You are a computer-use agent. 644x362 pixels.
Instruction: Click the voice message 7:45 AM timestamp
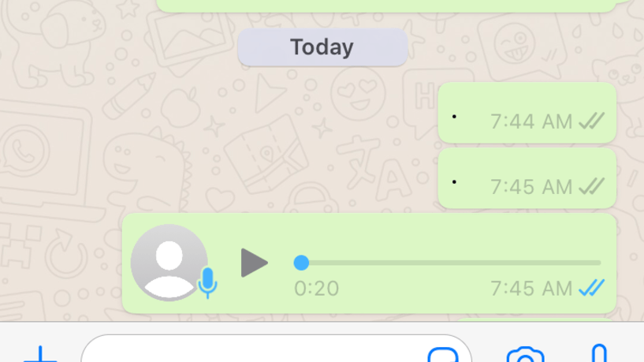click(531, 289)
